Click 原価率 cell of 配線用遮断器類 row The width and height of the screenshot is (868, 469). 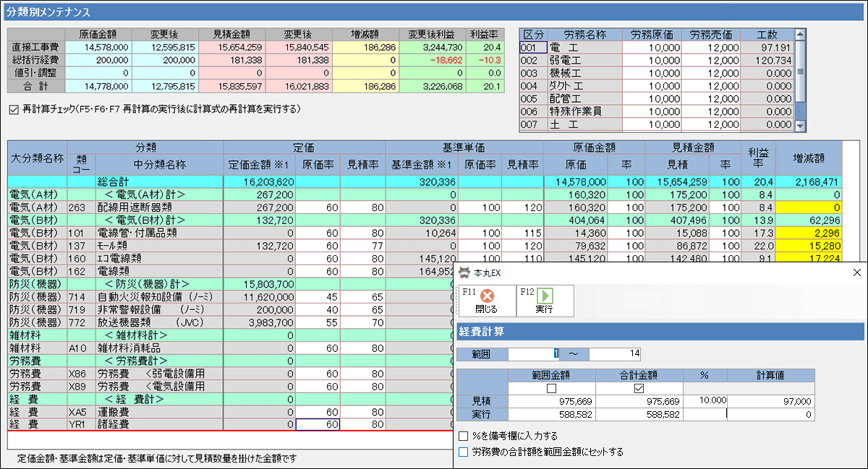pyautogui.click(x=318, y=207)
